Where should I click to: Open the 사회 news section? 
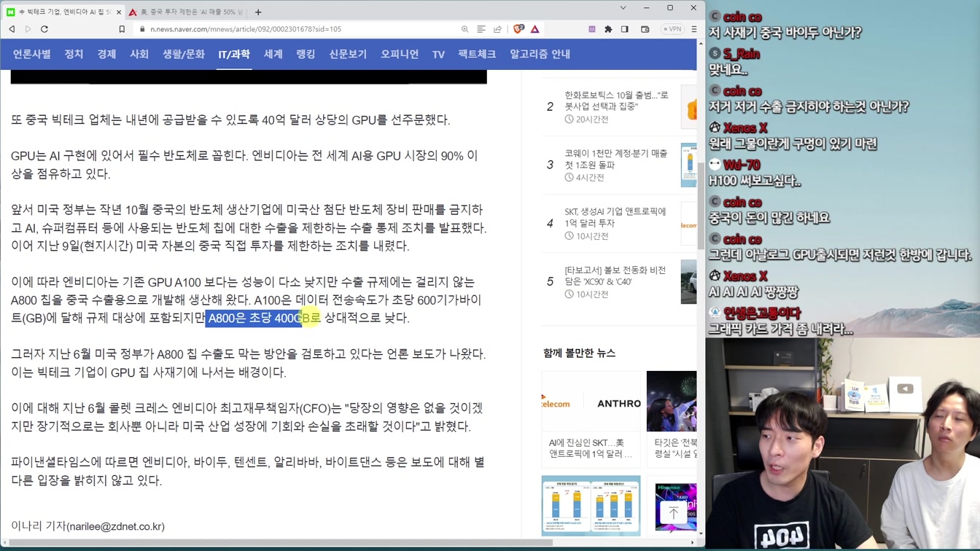click(x=139, y=54)
